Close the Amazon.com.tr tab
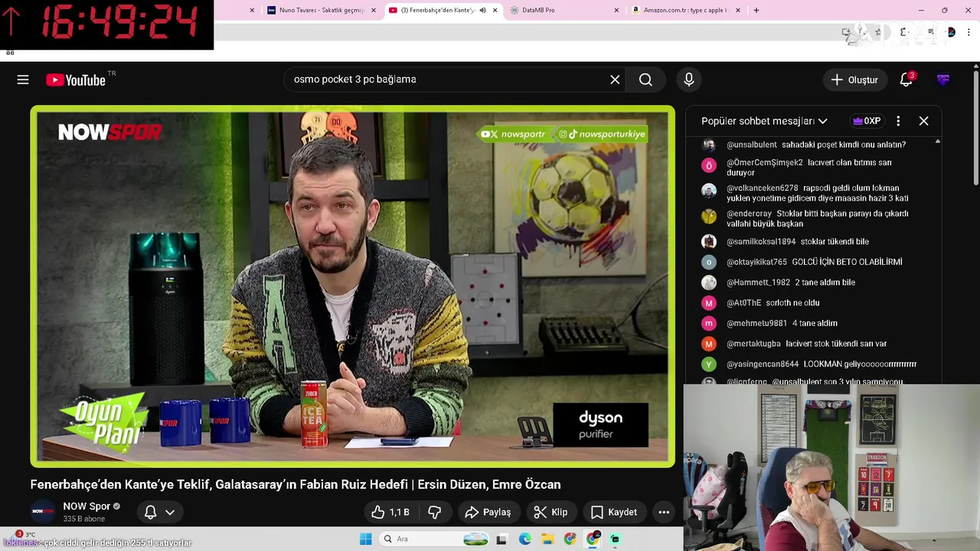The image size is (980, 551). 738,10
